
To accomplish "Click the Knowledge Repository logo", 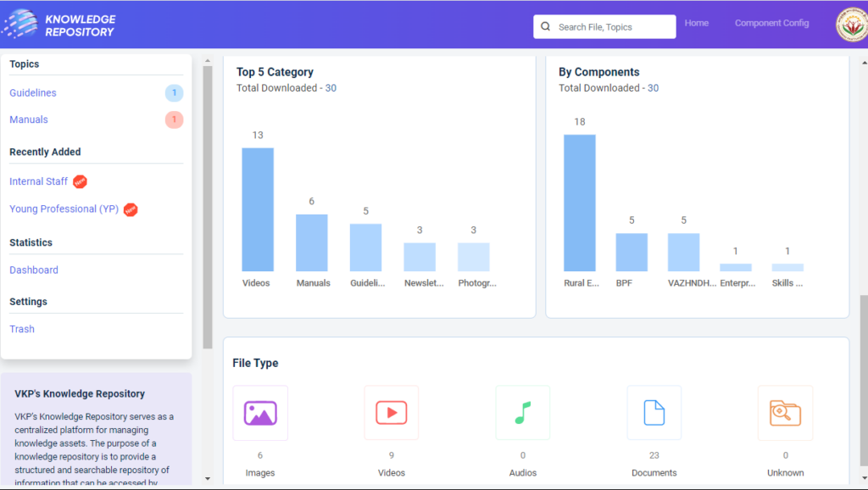I will 59,25.
